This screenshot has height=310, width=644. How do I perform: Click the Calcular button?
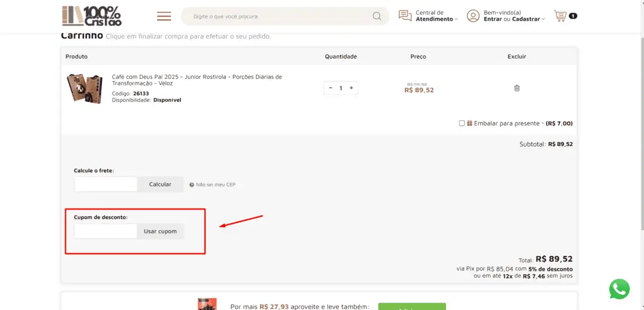pos(160,184)
